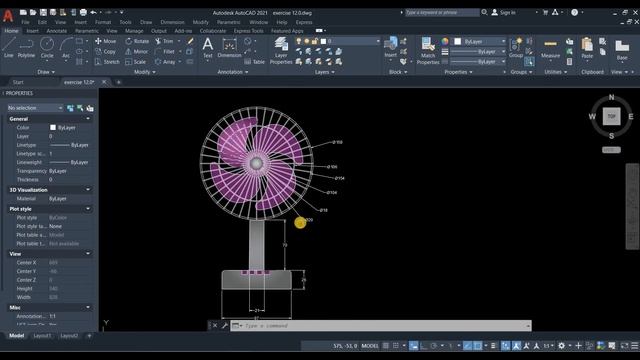
Task: Activate the Mirror tool
Action: pos(137,51)
